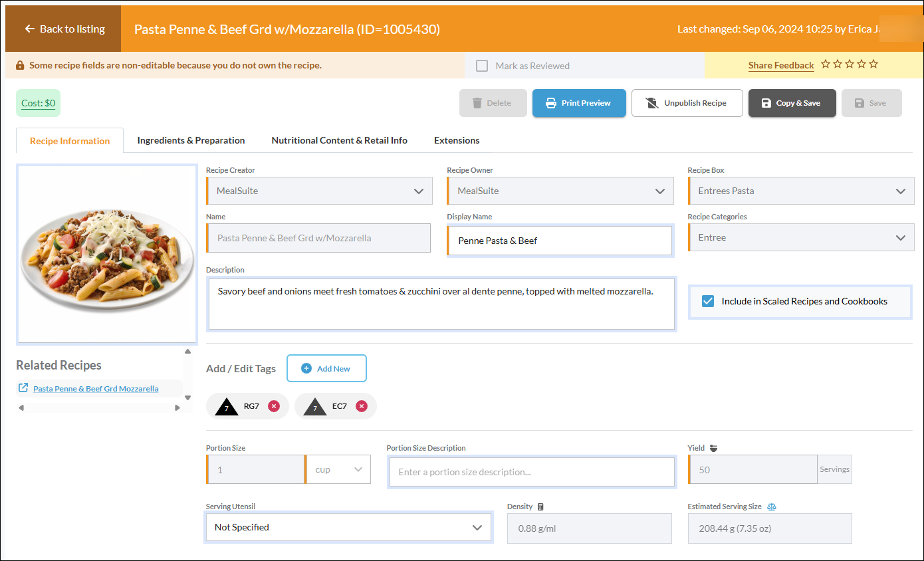Open the portion size unit cup dropdown

[338, 469]
